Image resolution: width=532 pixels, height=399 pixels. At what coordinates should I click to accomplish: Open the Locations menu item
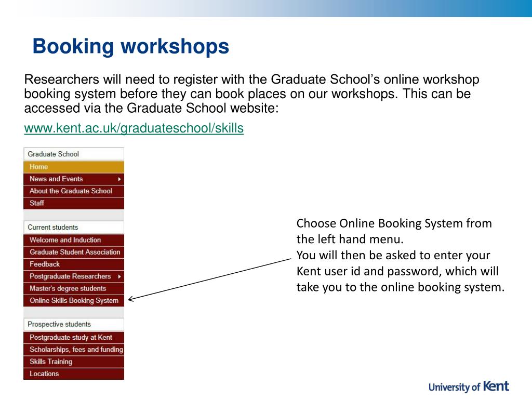[74, 374]
